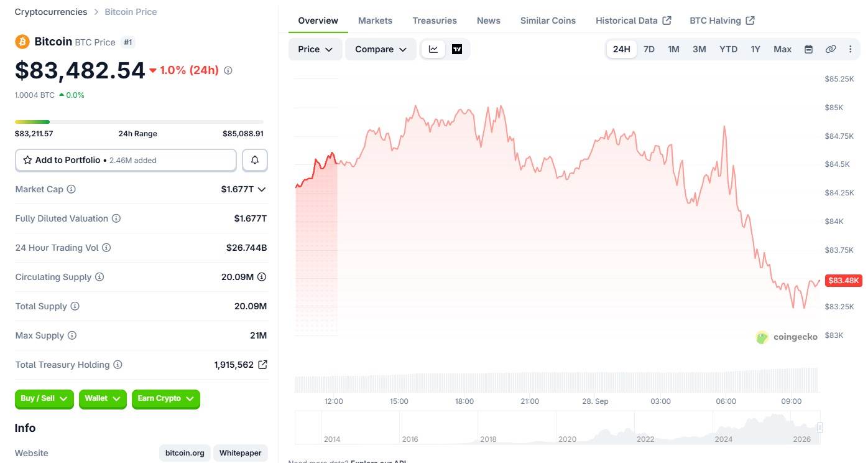Click the info icon beside the 20.09M circulating value
This screenshot has height=463, width=868.
point(262,277)
